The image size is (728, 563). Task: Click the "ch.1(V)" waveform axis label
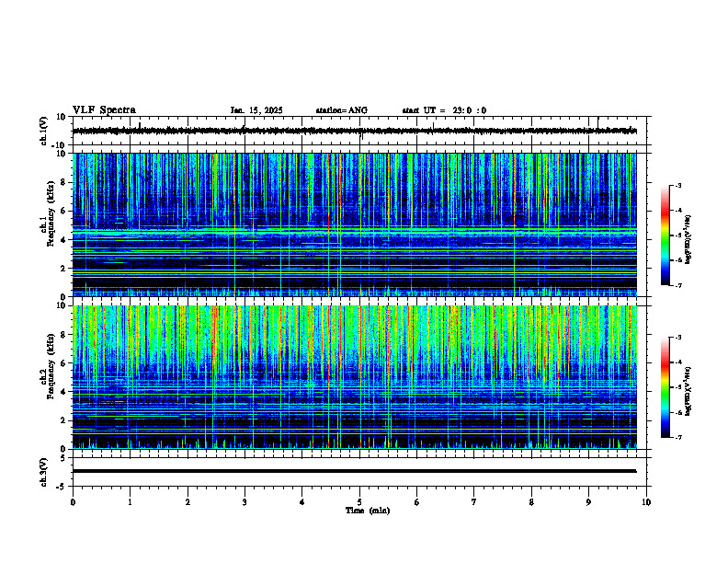pos(44,131)
